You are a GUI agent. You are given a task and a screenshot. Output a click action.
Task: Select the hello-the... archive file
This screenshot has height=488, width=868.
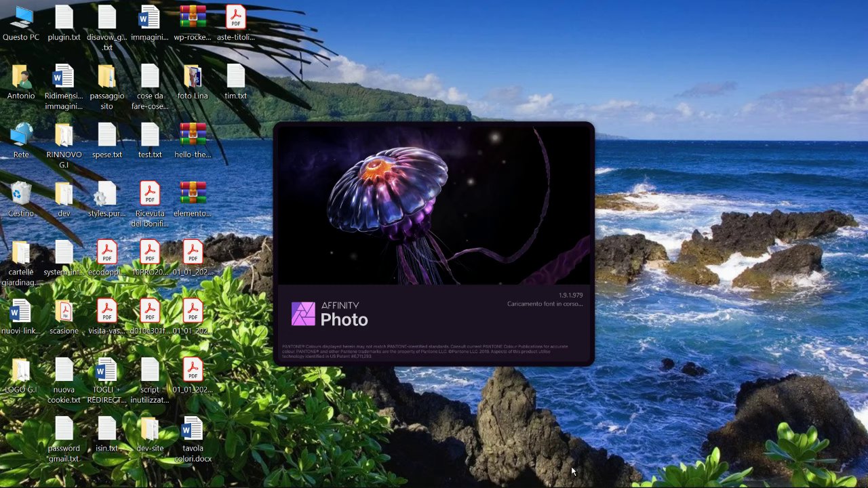(x=193, y=141)
